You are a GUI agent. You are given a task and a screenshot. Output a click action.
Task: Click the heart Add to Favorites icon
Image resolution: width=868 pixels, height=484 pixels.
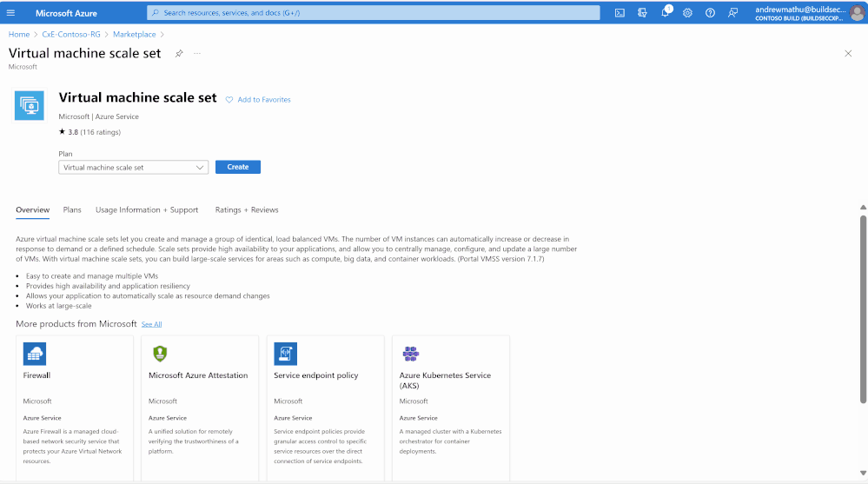click(229, 100)
